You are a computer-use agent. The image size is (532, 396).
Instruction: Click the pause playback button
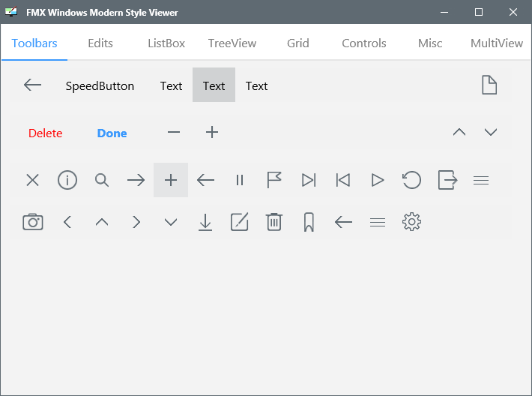click(x=240, y=180)
